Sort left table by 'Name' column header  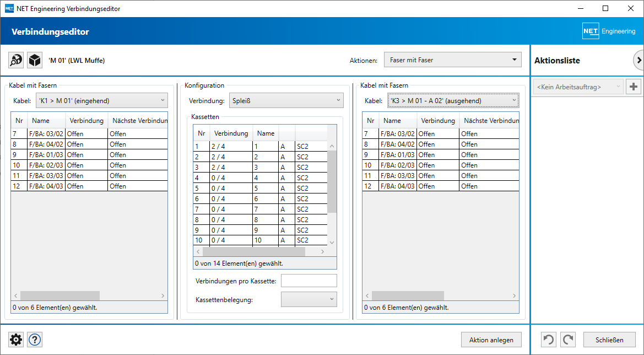tap(46, 120)
